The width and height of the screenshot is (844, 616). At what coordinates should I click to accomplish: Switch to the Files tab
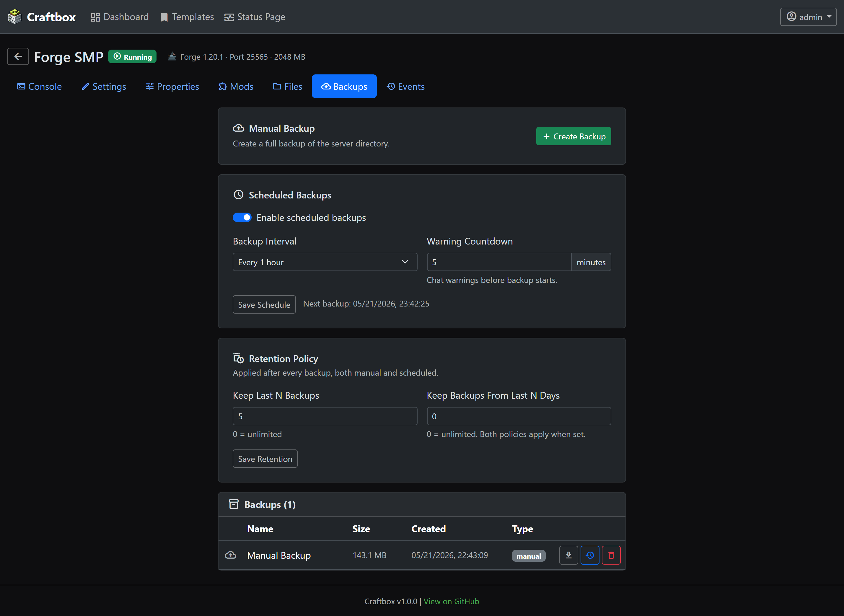pyautogui.click(x=287, y=87)
